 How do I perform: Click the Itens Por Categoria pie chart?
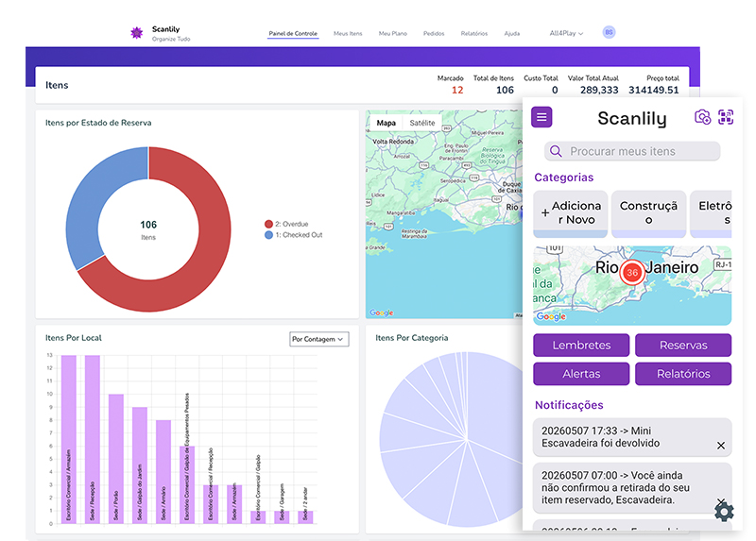click(451, 439)
